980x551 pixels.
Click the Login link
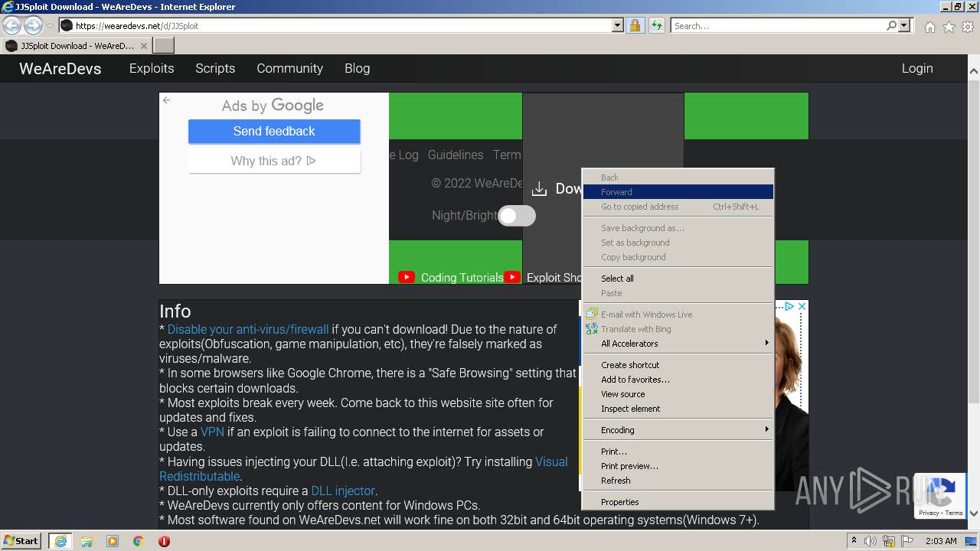click(x=916, y=68)
